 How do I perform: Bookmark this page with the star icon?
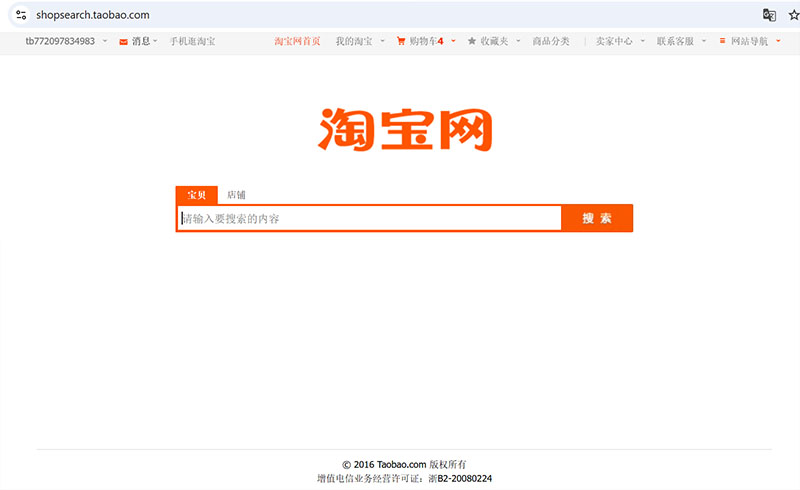click(x=793, y=15)
